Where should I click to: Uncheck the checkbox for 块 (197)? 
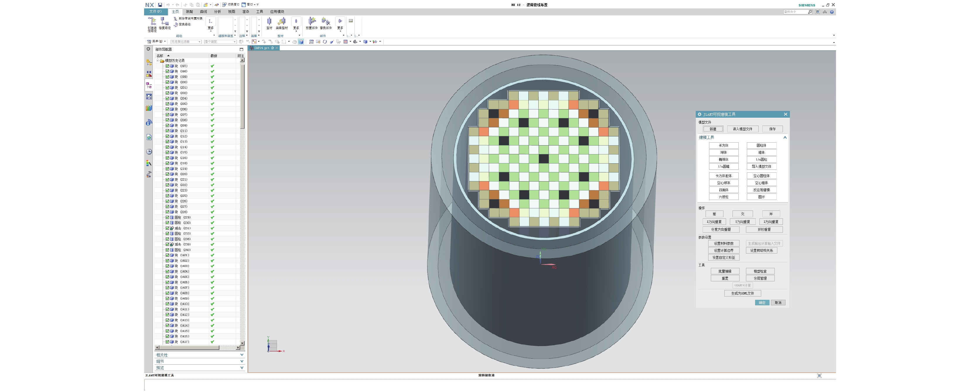(x=167, y=66)
